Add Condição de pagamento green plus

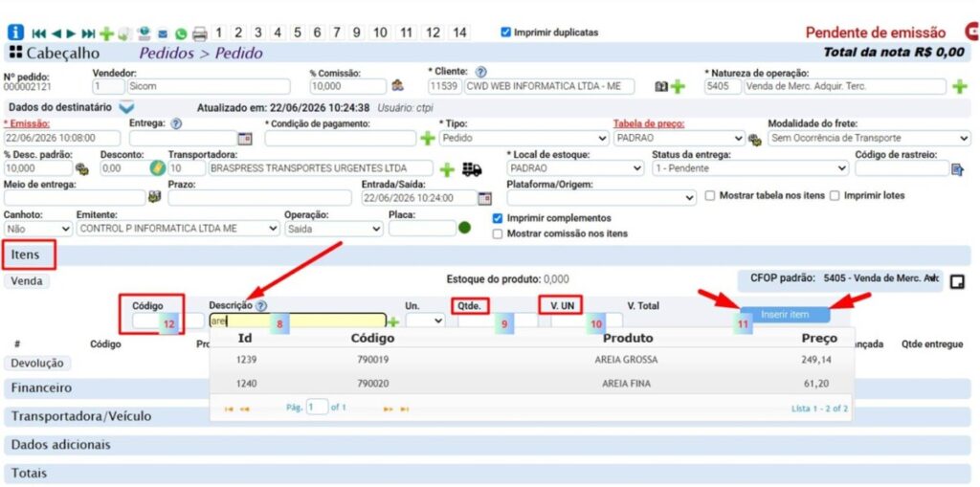[428, 138]
